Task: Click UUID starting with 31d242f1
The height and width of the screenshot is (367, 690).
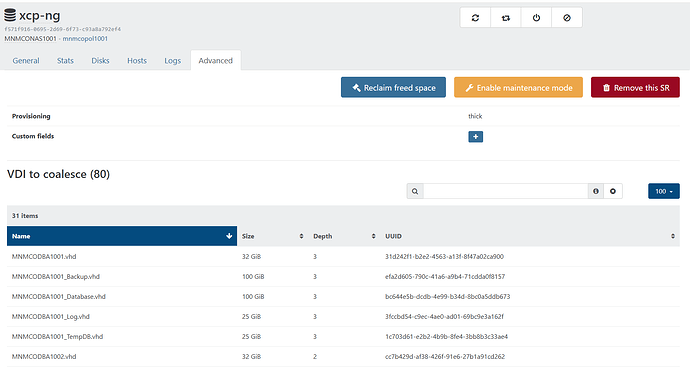Action: [444, 257]
